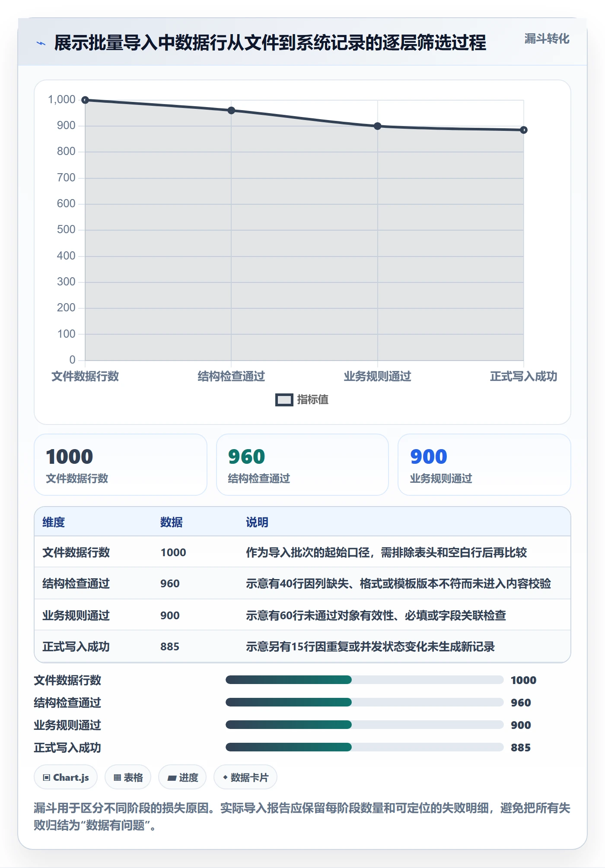Click progress bar for 正式写入成功
This screenshot has width=605, height=868.
pos(365,748)
